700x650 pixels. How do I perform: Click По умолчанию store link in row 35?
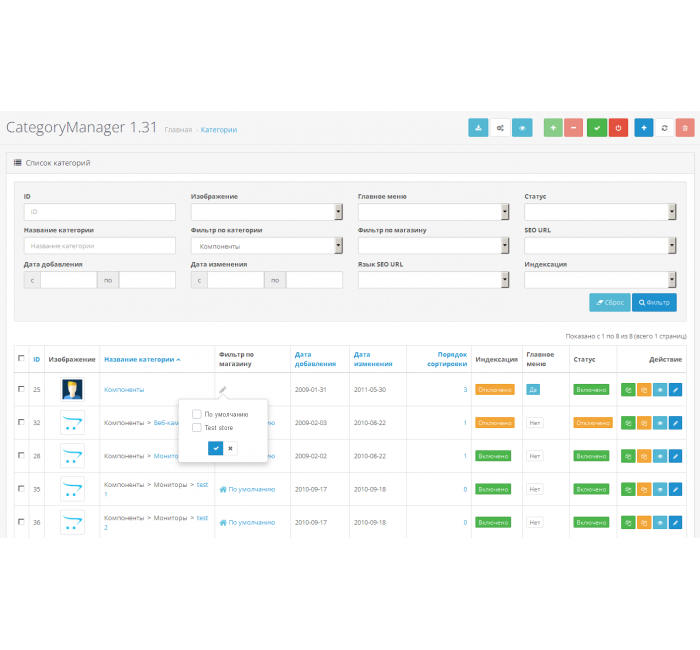click(x=247, y=489)
